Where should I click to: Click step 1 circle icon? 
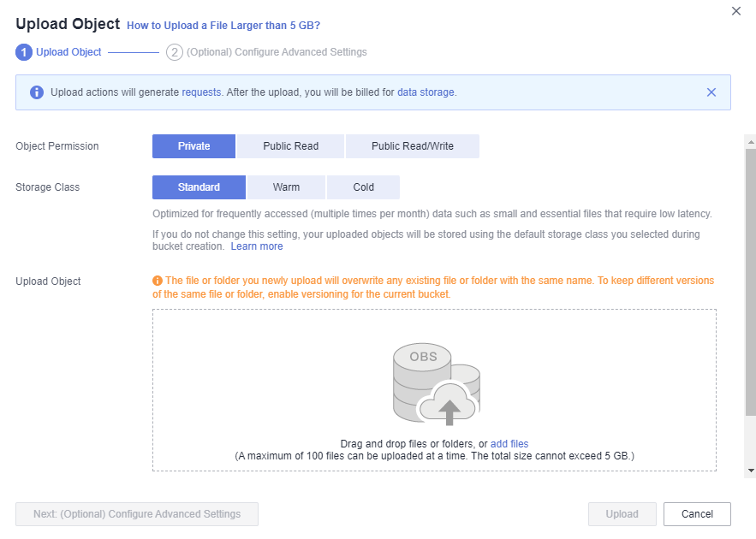click(x=24, y=52)
